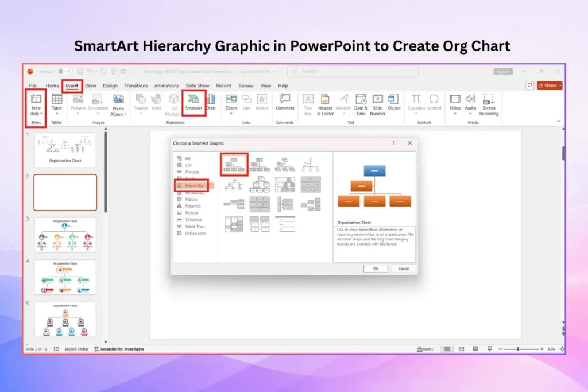Click the Icons button in Illustrations
Image resolution: width=588 pixels, height=392 pixels.
point(156,102)
